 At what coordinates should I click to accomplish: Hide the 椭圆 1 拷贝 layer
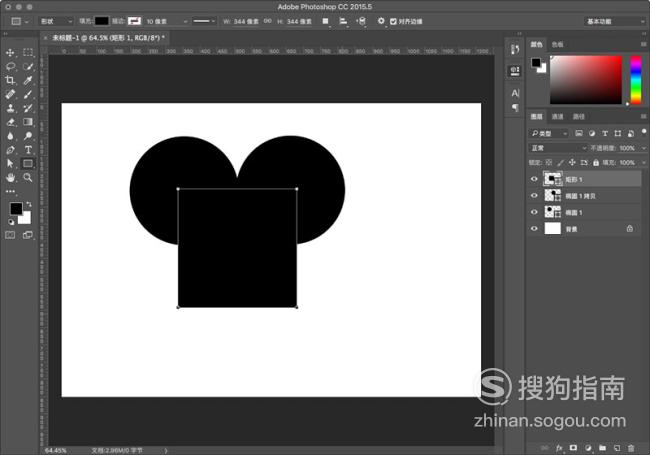534,196
